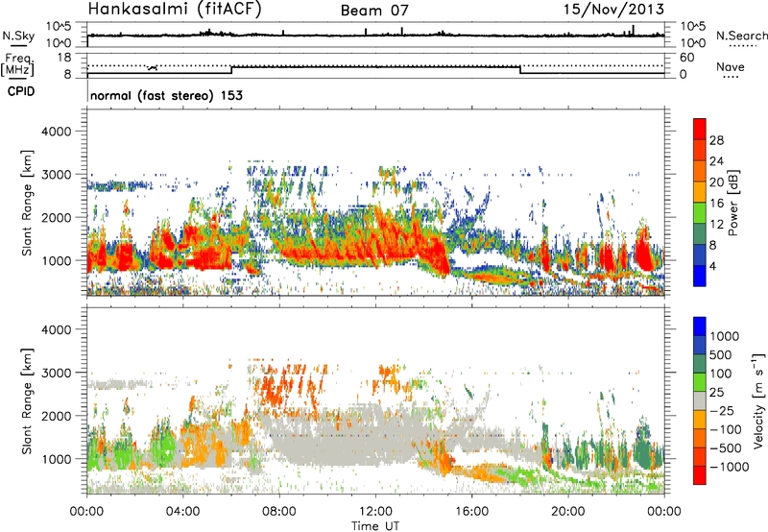
Task: Pick the orange 20–24 dB Power swatch
Action: pyautogui.click(x=700, y=171)
